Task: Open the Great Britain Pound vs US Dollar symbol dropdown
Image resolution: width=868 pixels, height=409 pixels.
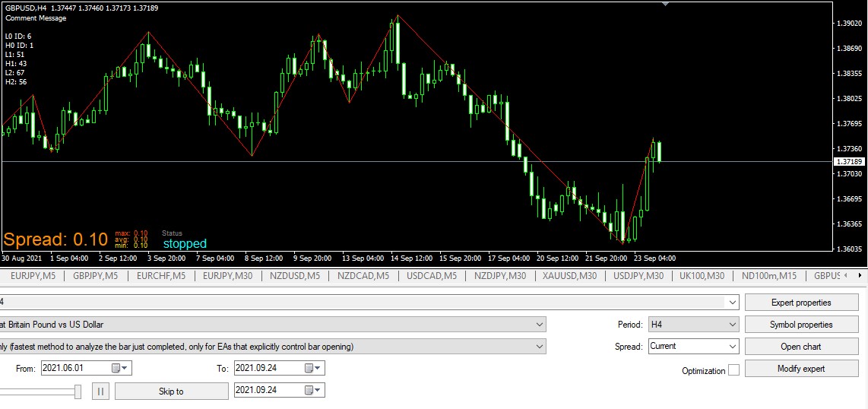Action: coord(540,325)
